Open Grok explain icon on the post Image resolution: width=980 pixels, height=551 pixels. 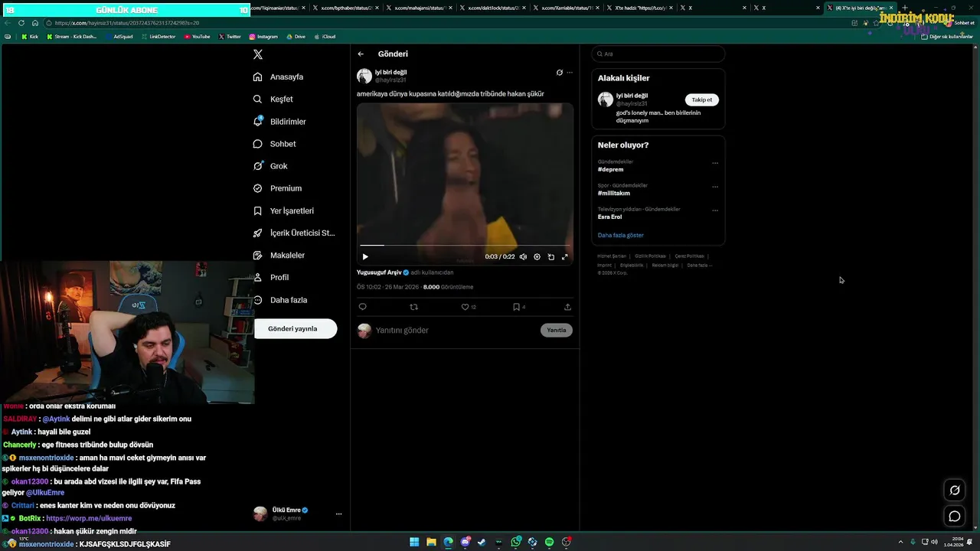click(560, 73)
